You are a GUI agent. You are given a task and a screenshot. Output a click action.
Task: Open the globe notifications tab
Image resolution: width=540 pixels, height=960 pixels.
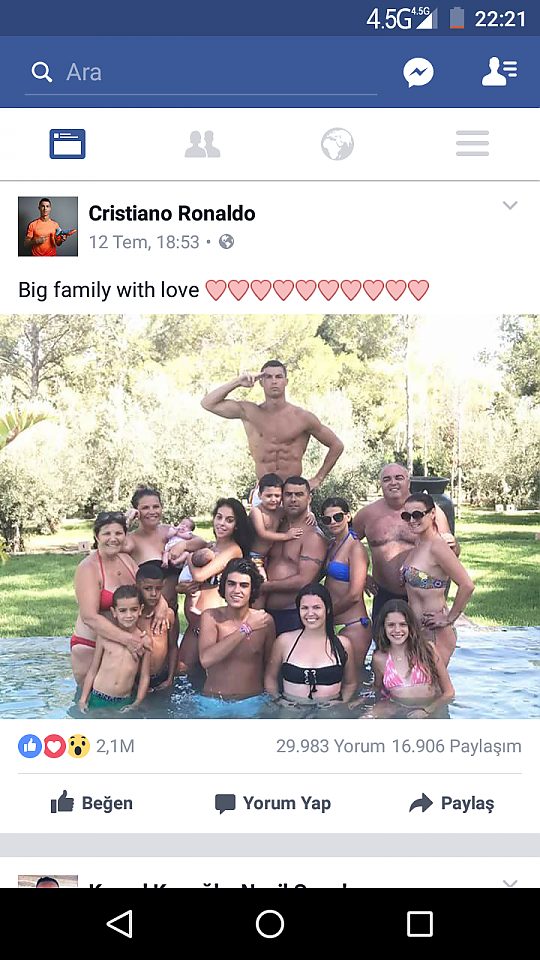(337, 144)
